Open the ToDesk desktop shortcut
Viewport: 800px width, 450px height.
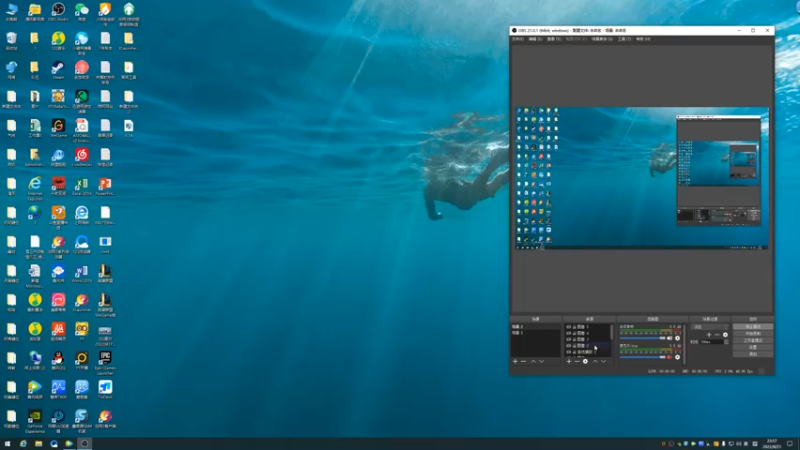(105, 389)
